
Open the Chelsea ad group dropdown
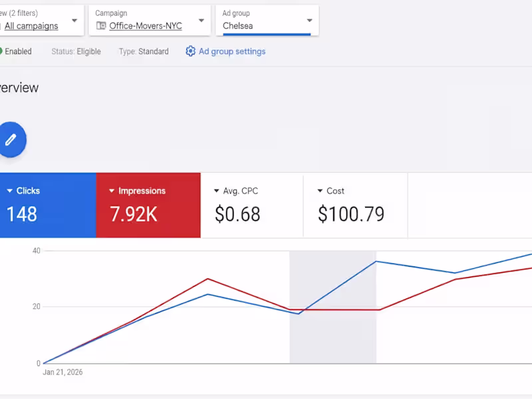[x=309, y=21]
